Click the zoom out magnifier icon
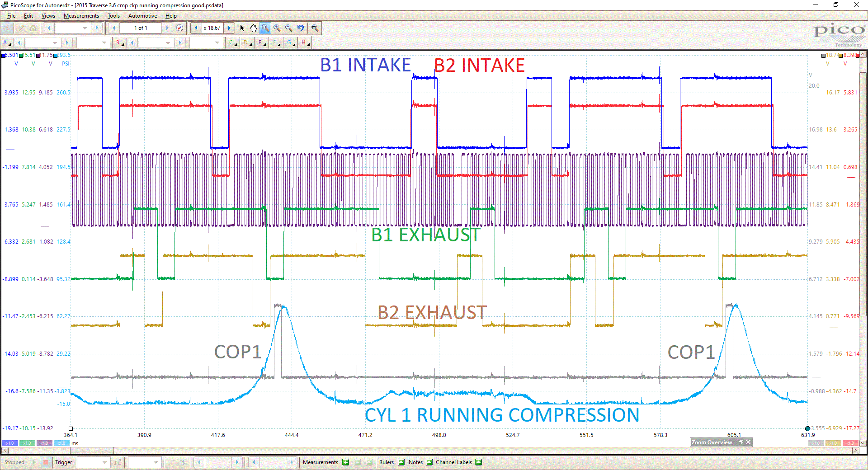Screen dimensions: 868x470 click(x=289, y=28)
